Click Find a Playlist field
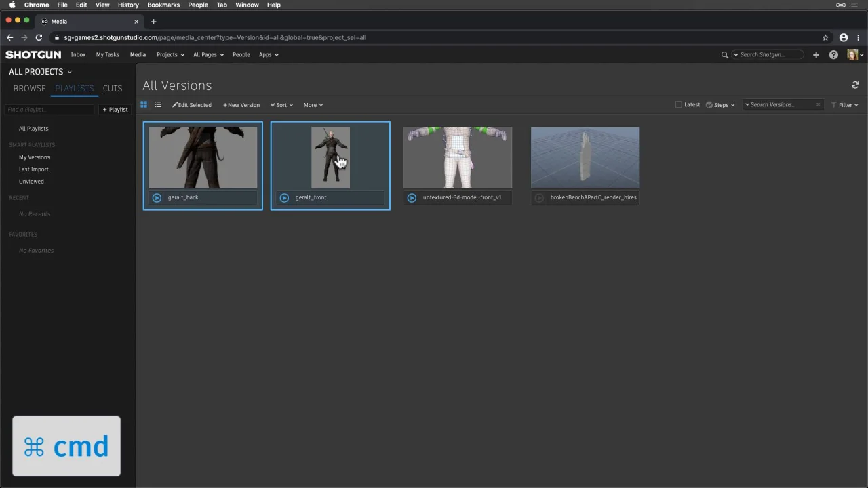Image resolution: width=868 pixels, height=488 pixels. [x=50, y=110]
